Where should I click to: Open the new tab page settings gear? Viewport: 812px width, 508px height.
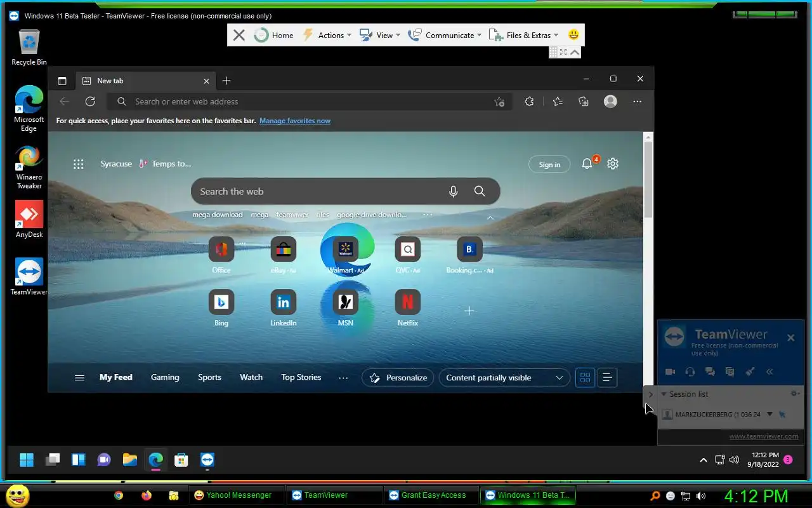(613, 164)
